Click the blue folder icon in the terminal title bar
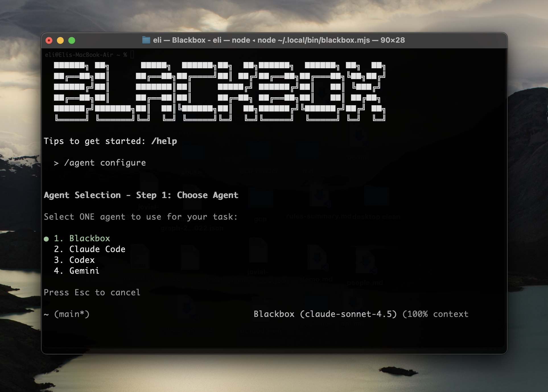 click(146, 40)
